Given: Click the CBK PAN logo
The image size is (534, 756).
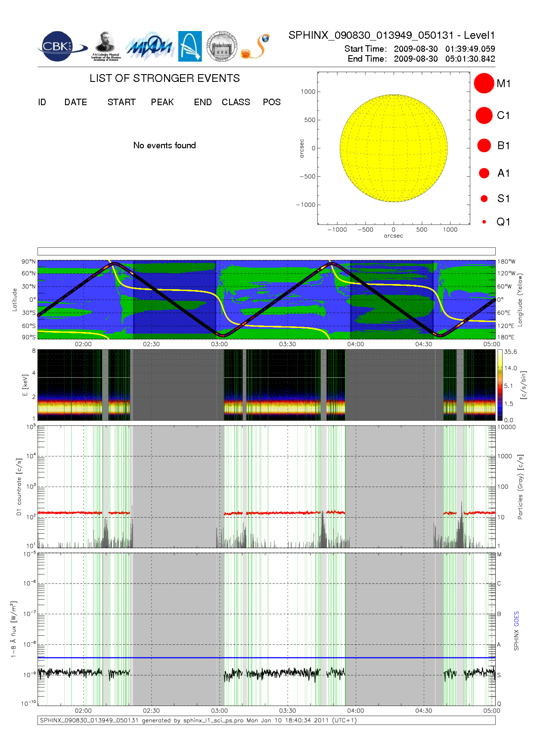Looking at the screenshot, I should point(62,47).
